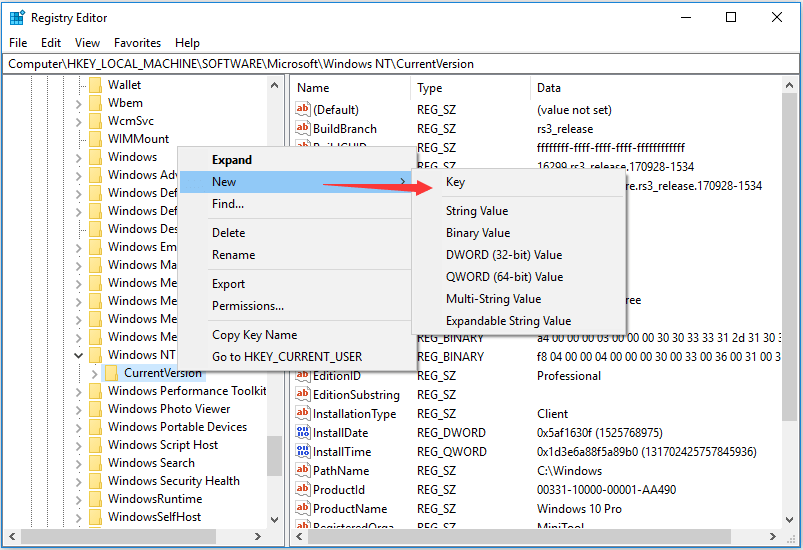
Task: Click the Data column header
Action: (x=656, y=88)
